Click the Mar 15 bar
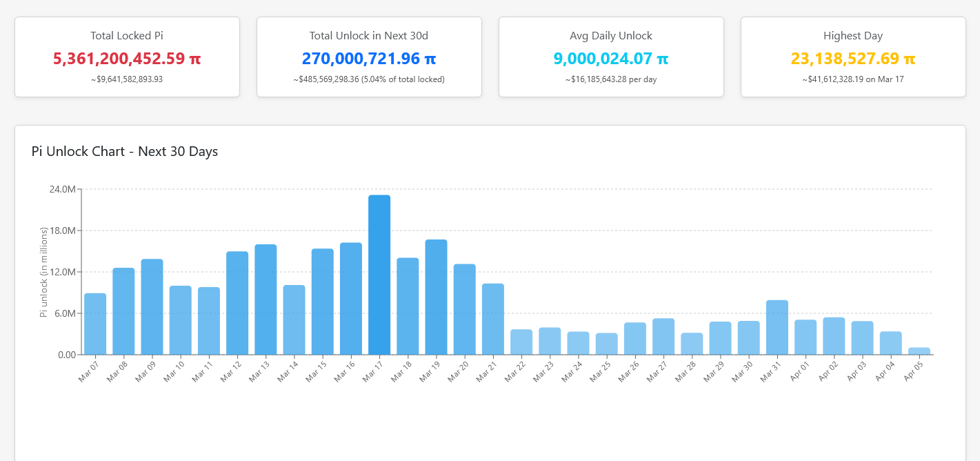The image size is (980, 461). (323, 302)
